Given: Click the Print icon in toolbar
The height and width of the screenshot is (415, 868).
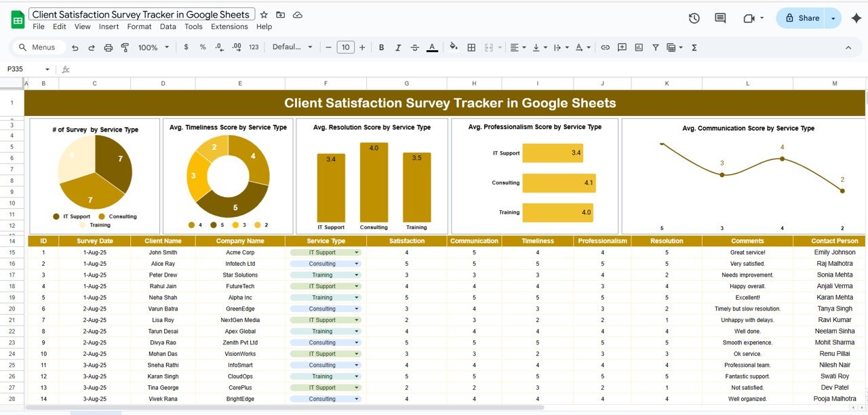Looking at the screenshot, I should click(x=108, y=47).
